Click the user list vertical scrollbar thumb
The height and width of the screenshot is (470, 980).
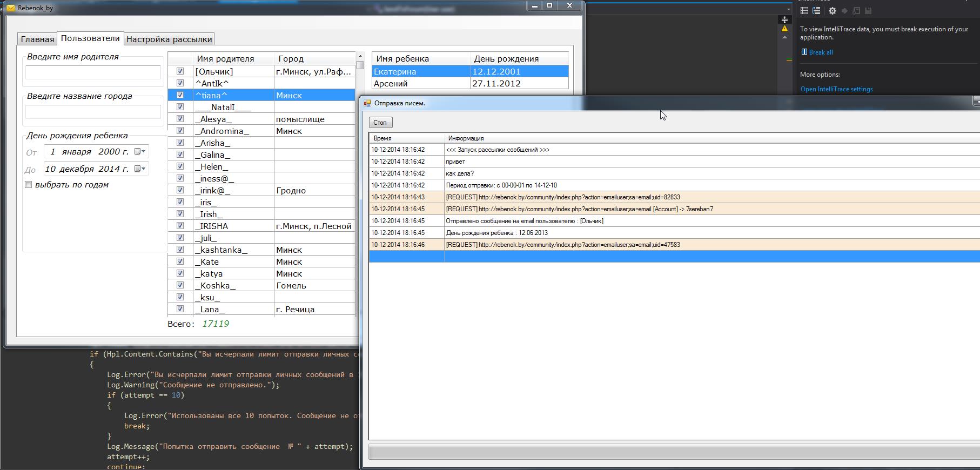[x=360, y=65]
